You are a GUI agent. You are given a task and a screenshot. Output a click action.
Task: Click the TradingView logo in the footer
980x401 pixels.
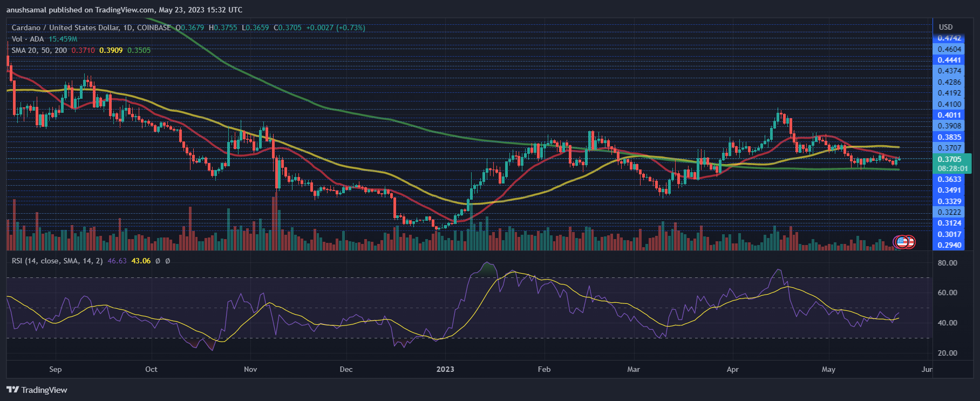(x=37, y=390)
